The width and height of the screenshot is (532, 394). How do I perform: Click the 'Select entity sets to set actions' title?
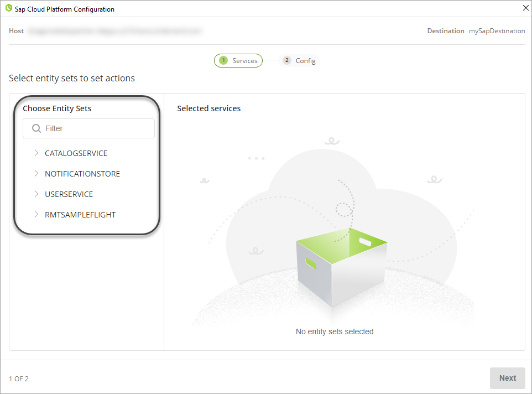72,78
